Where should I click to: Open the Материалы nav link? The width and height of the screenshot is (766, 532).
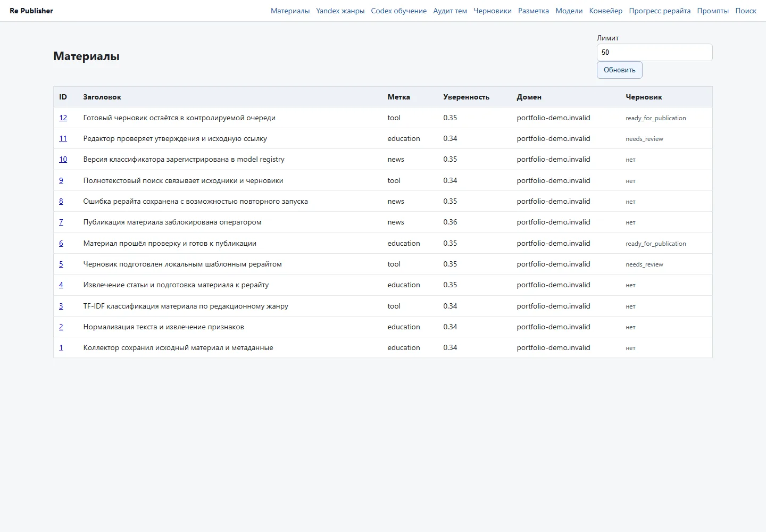[x=290, y=11]
